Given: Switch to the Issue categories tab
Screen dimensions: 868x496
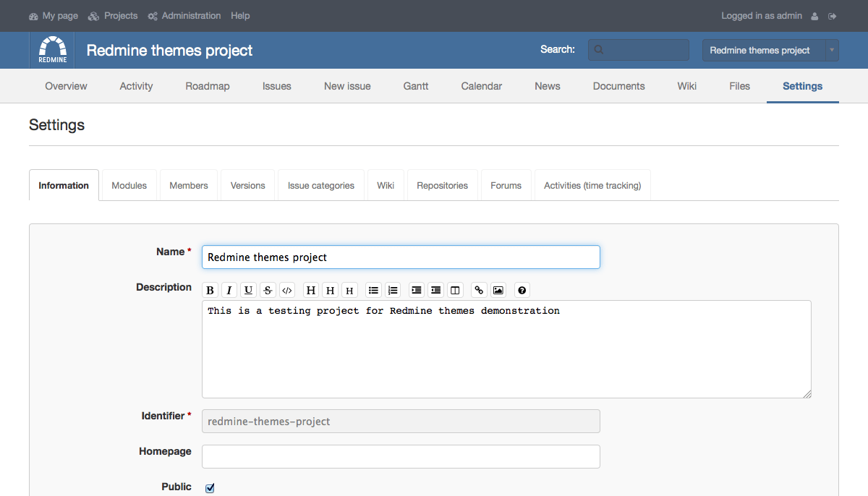Looking at the screenshot, I should click(321, 186).
